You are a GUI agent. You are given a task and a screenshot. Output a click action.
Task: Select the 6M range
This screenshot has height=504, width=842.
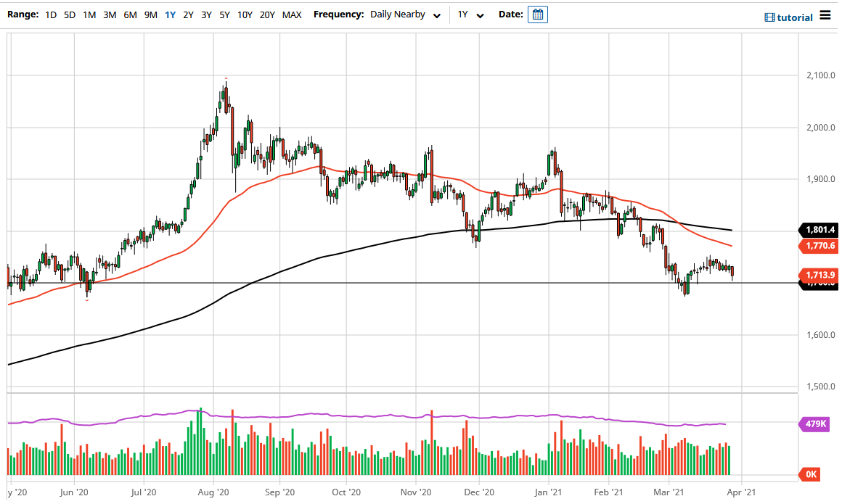coord(131,15)
